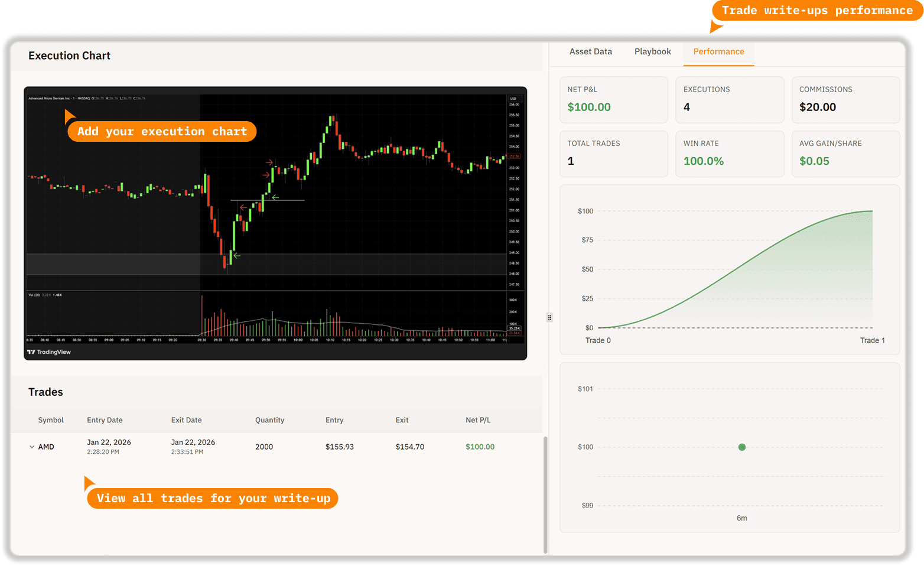Click the execution chart image
The height and width of the screenshot is (566, 924).
click(x=275, y=223)
